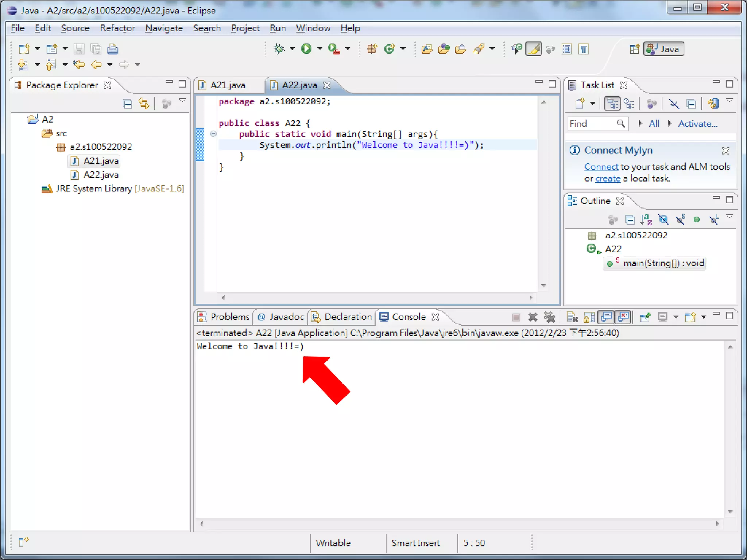Click the green Run button in toolbar

click(x=306, y=48)
